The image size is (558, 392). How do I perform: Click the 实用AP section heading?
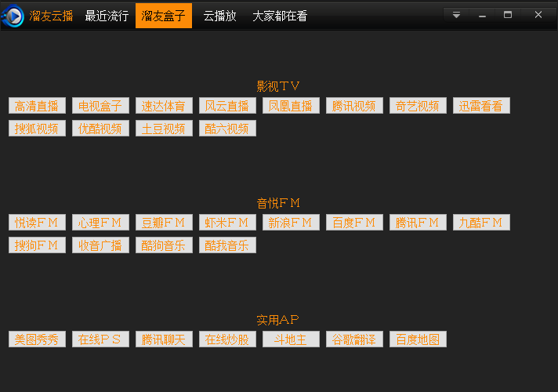click(277, 320)
